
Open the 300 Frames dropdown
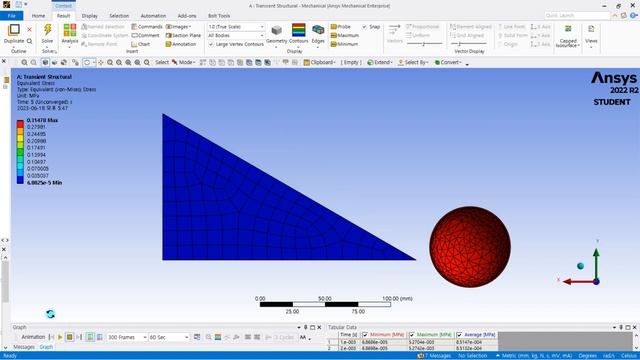pos(127,337)
